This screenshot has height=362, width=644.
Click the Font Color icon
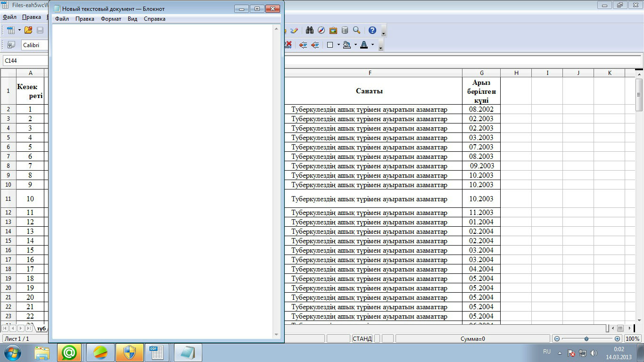click(364, 45)
